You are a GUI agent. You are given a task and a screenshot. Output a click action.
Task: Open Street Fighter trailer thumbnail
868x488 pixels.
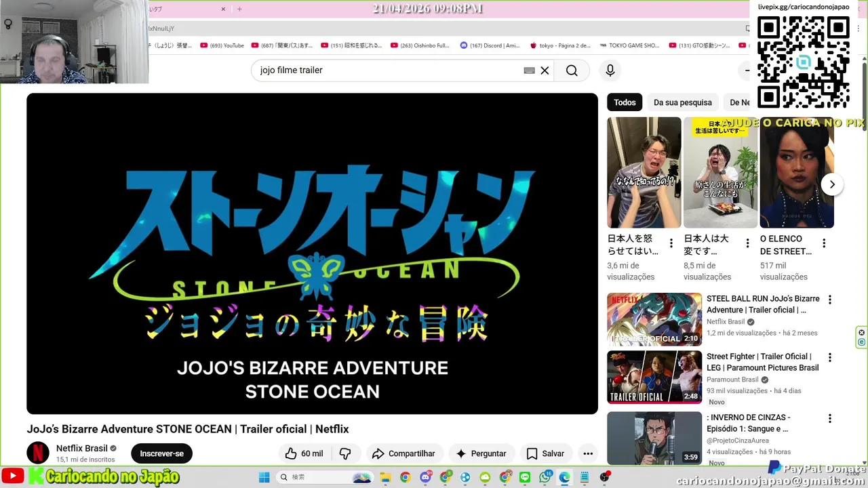click(x=654, y=377)
